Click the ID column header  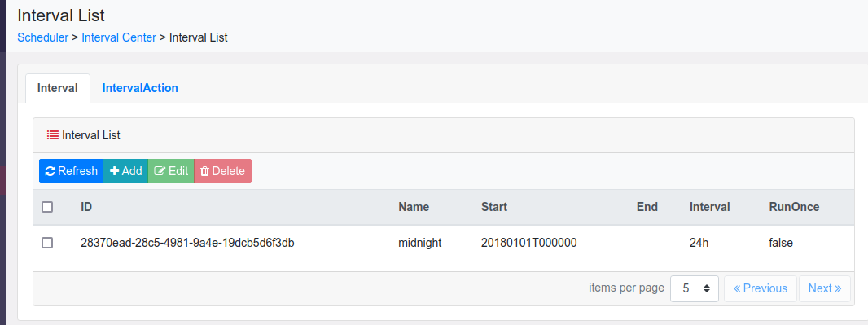[x=86, y=207]
